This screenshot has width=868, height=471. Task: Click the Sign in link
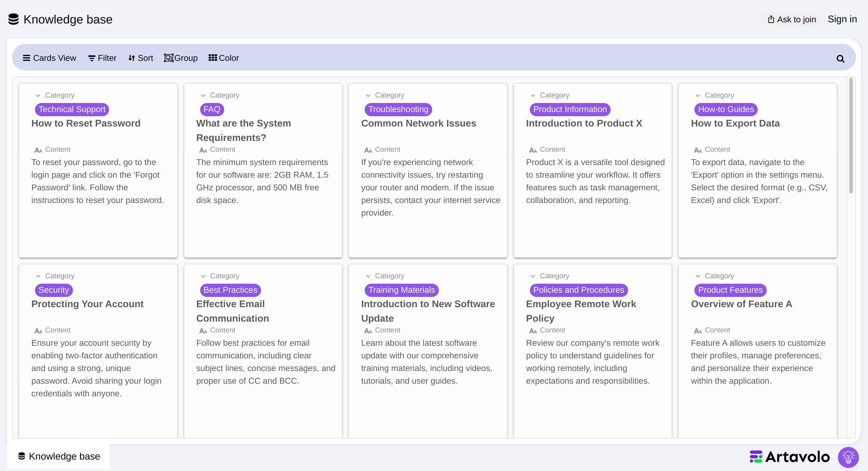(842, 19)
